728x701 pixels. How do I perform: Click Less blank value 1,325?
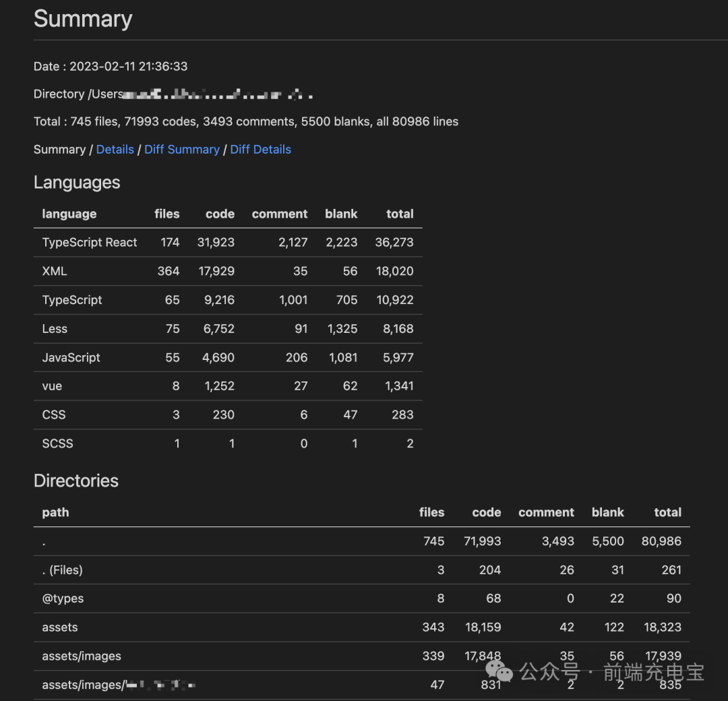(342, 329)
